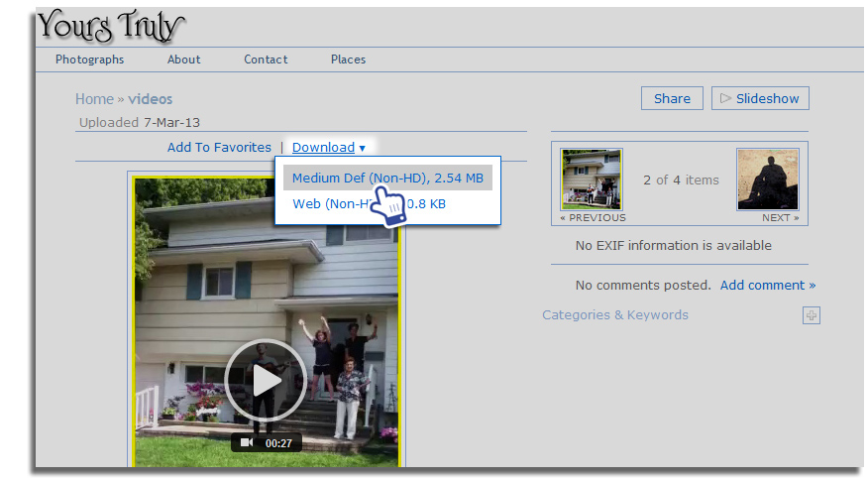
Task: Click the video camera duration badge
Action: [267, 442]
